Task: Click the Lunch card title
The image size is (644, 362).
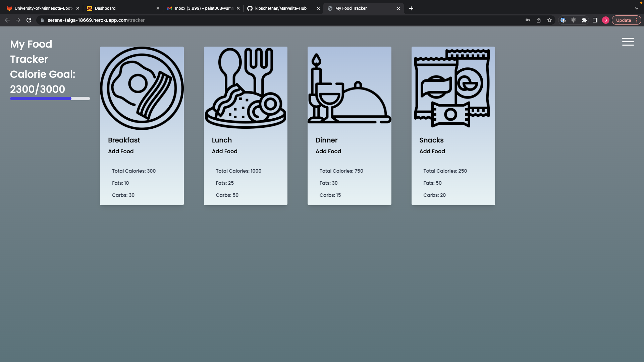Action: 222,140
